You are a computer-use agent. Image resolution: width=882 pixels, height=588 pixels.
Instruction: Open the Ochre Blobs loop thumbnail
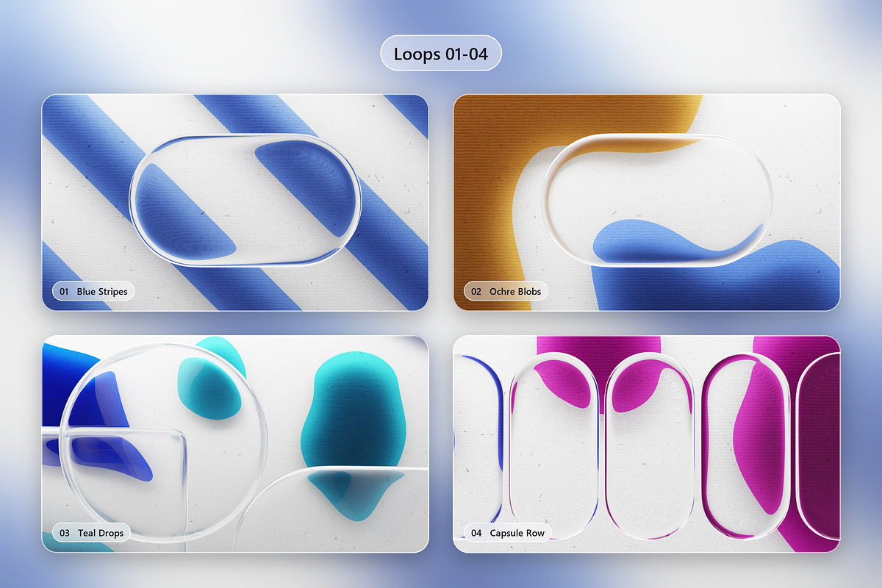point(647,202)
